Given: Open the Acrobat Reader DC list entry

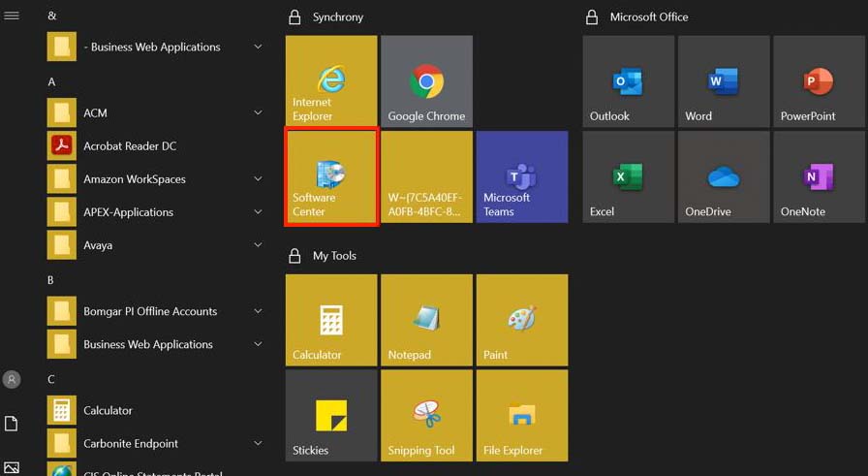Looking at the screenshot, I should click(155, 145).
